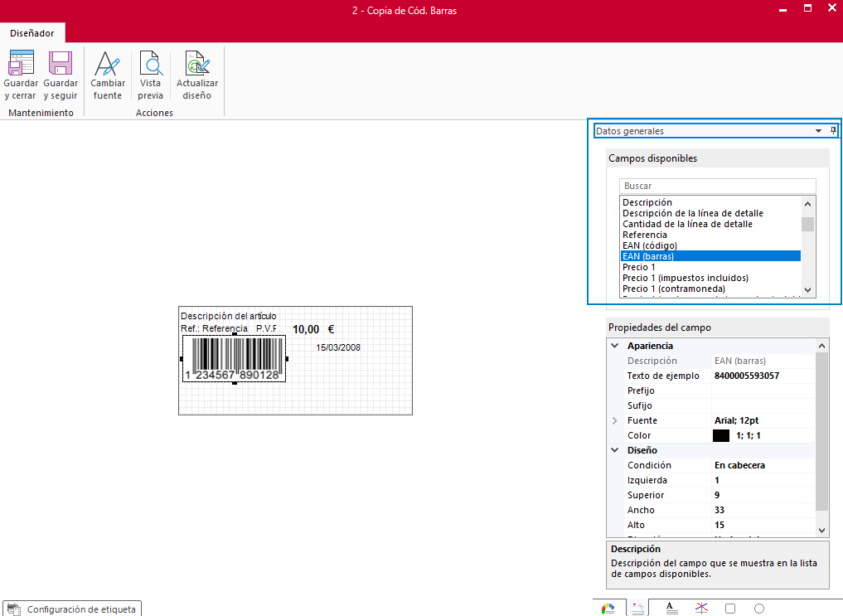Select the color palette tab icon
843x616 pixels.
608,609
